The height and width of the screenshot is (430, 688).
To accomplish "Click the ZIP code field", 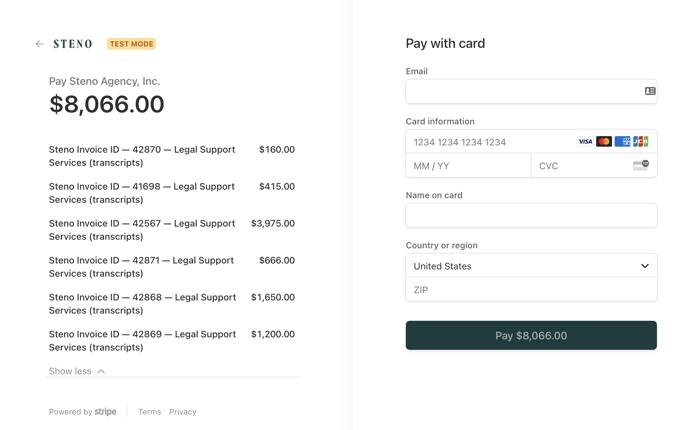I will coord(531,290).
